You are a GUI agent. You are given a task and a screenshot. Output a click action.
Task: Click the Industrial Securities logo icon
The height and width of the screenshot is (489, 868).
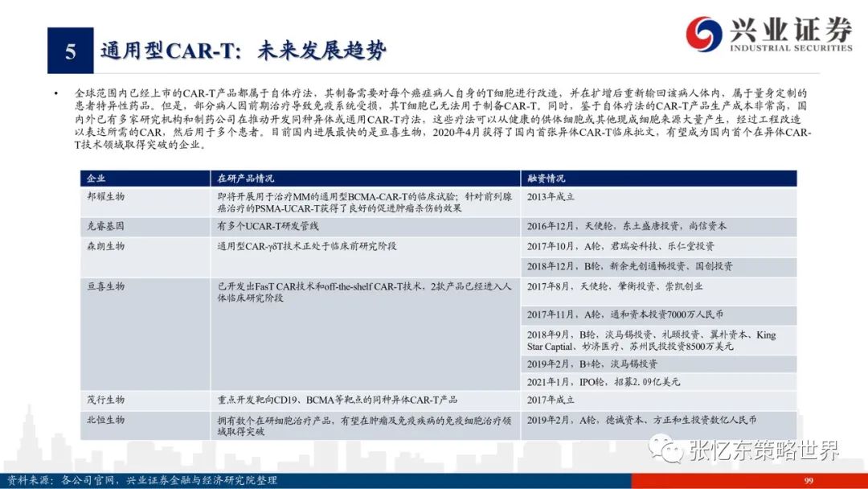tap(703, 34)
